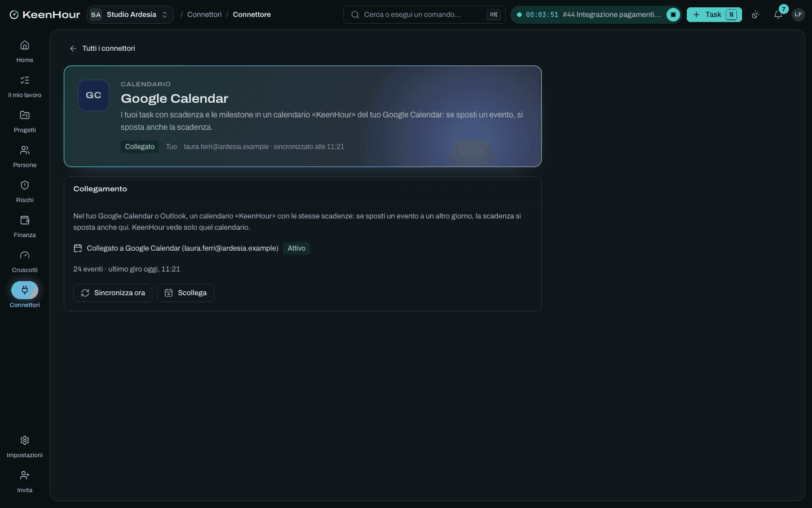Click the running timer task #44 label

click(x=612, y=15)
